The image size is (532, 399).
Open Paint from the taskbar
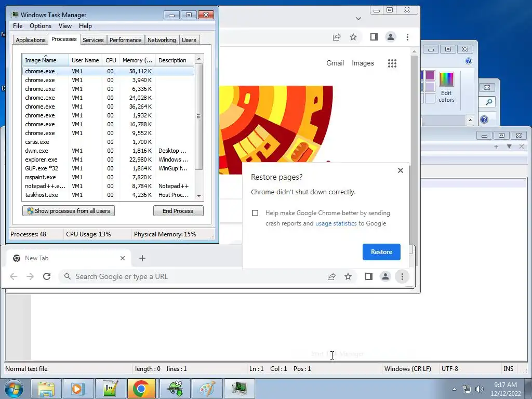[x=207, y=389]
